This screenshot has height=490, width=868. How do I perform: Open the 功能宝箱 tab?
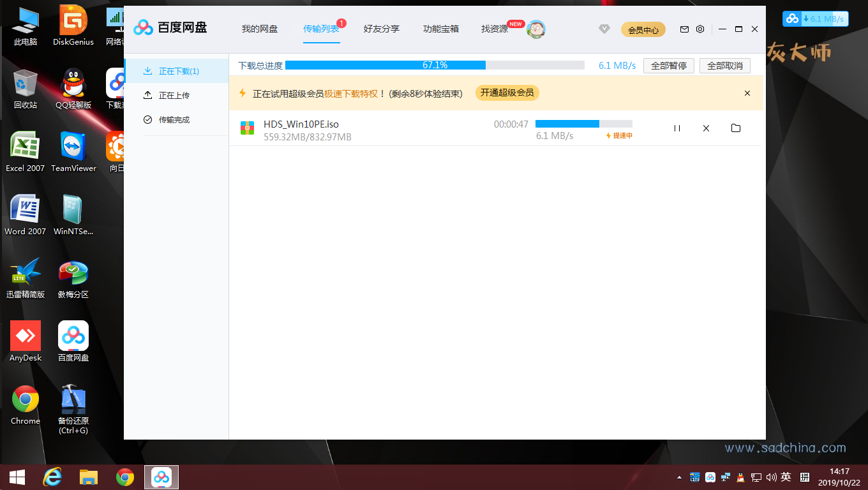(x=441, y=29)
